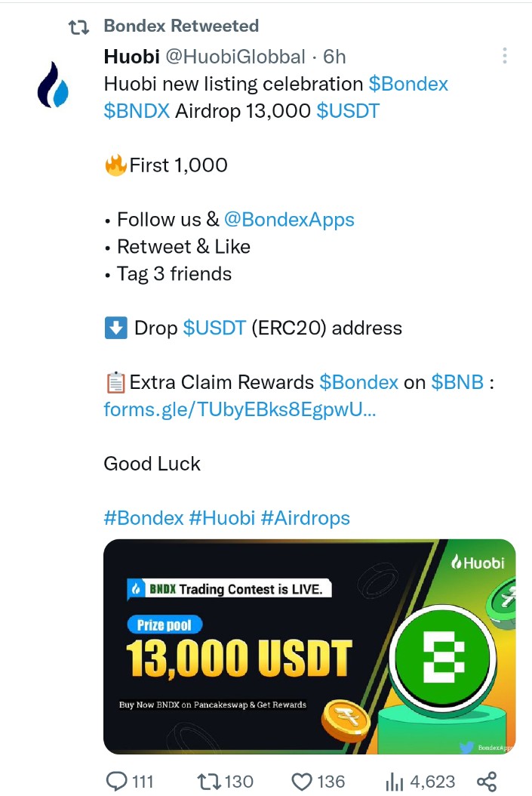The height and width of the screenshot is (796, 532).
Task: Click the Bondex Retweeted label
Action: pyautogui.click(x=181, y=26)
